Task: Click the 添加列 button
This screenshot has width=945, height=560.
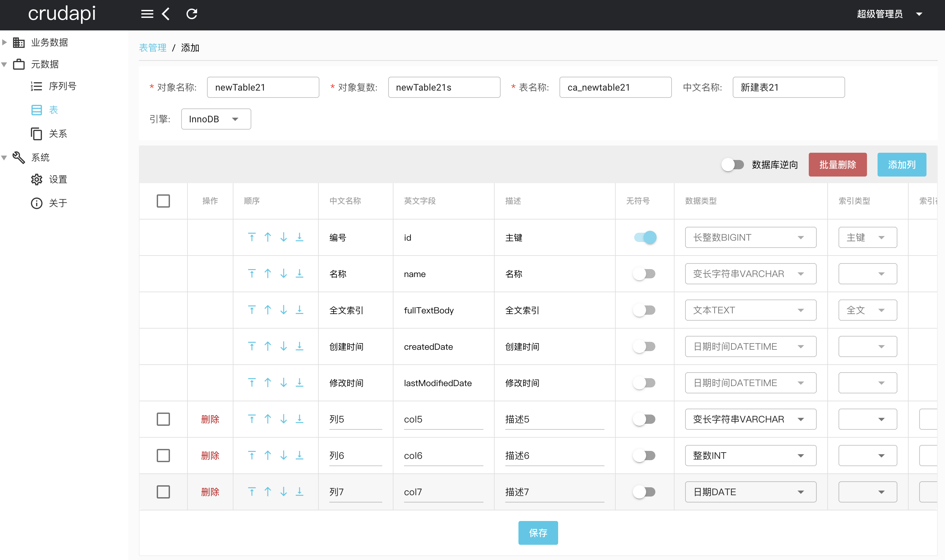Action: click(901, 165)
